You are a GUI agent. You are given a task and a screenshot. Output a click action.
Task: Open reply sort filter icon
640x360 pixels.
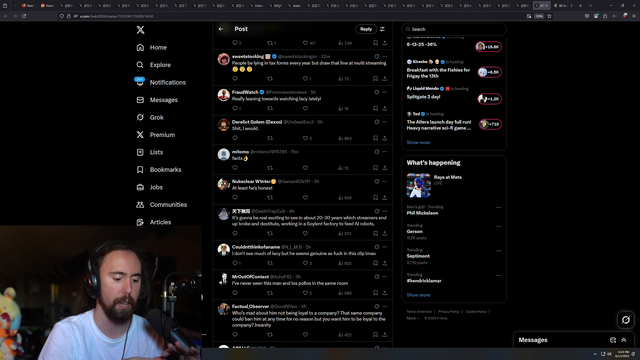point(382,29)
